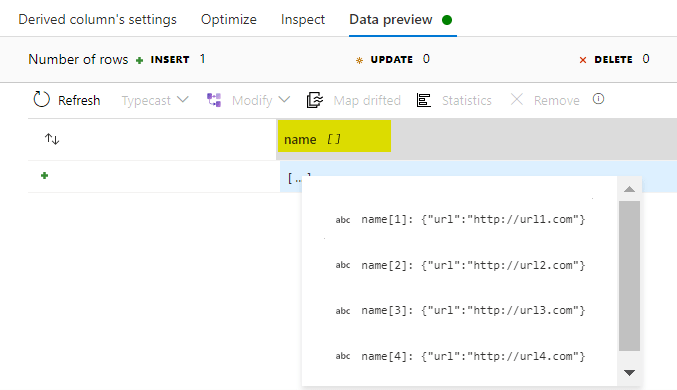The width and height of the screenshot is (677, 390).
Task: Click the green INSERT plus icon
Action: pyautogui.click(x=139, y=60)
